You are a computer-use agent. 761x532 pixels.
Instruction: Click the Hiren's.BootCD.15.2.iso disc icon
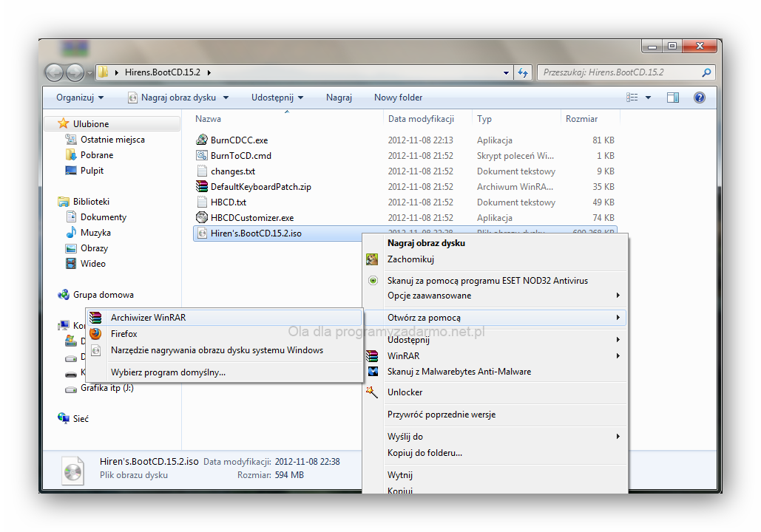coord(202,233)
